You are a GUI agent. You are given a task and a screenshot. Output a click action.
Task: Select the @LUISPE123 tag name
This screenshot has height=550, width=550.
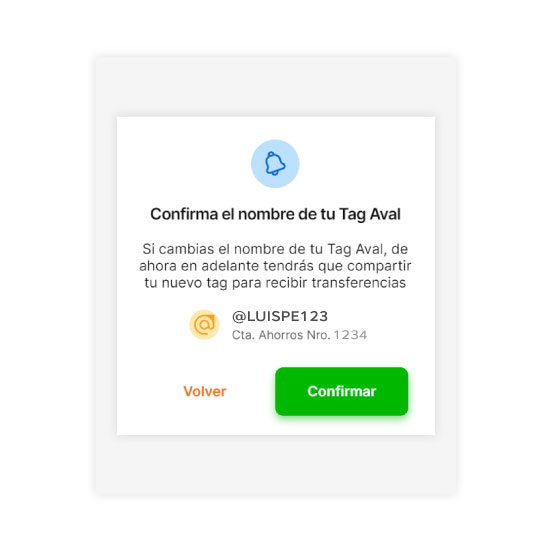click(x=280, y=316)
